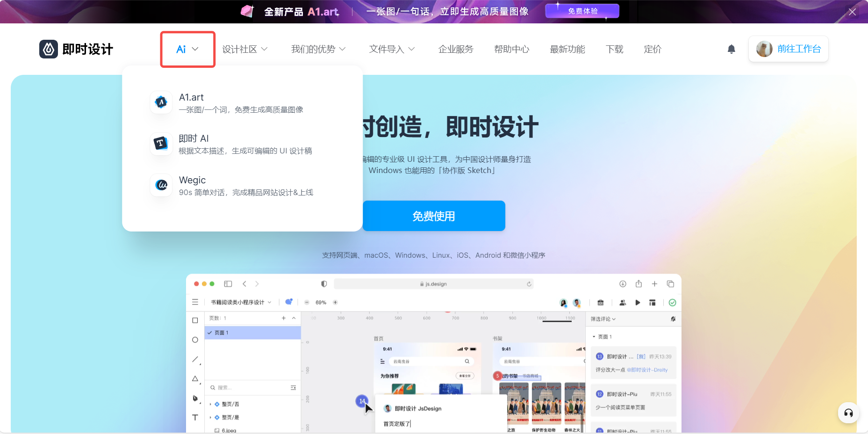Open the notification bell
The width and height of the screenshot is (868, 434).
[732, 49]
